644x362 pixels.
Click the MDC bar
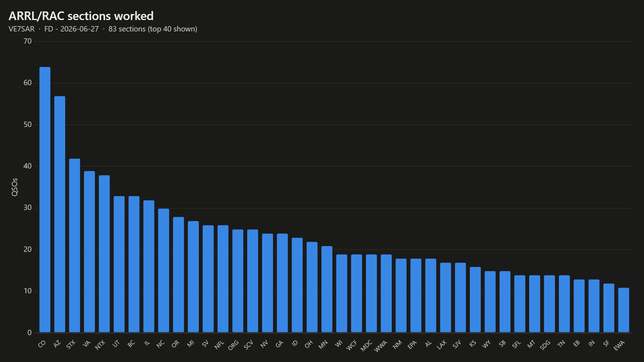pyautogui.click(x=371, y=293)
